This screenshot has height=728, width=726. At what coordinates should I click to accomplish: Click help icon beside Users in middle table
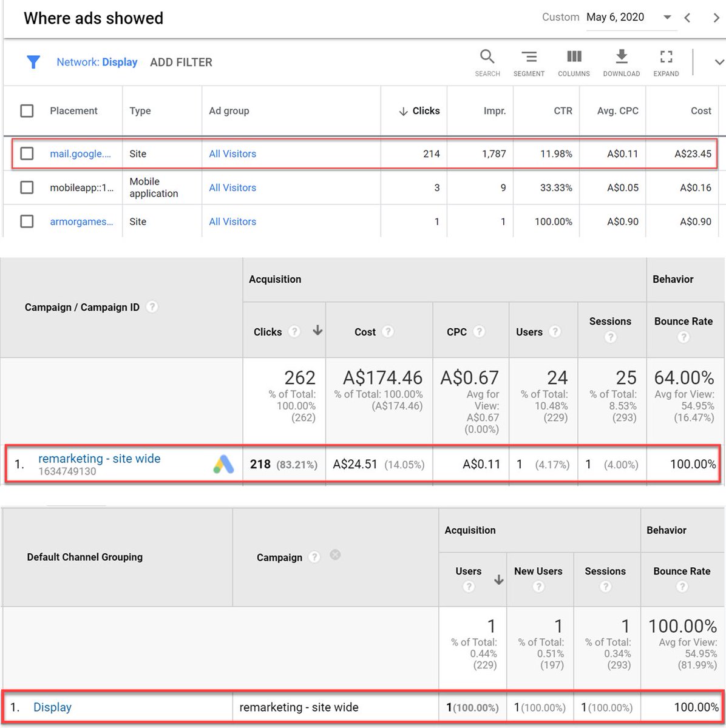554,331
